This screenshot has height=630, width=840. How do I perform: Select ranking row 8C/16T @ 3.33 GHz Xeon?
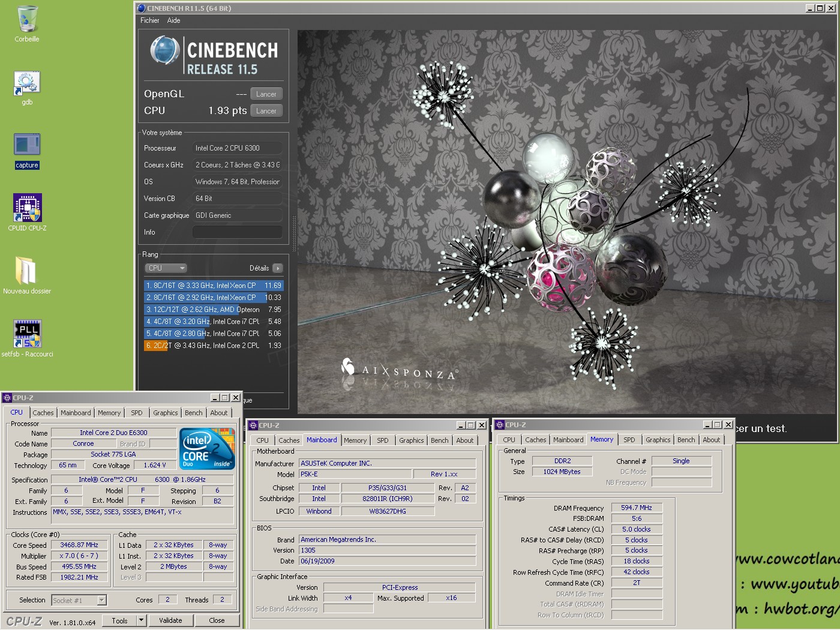[214, 286]
